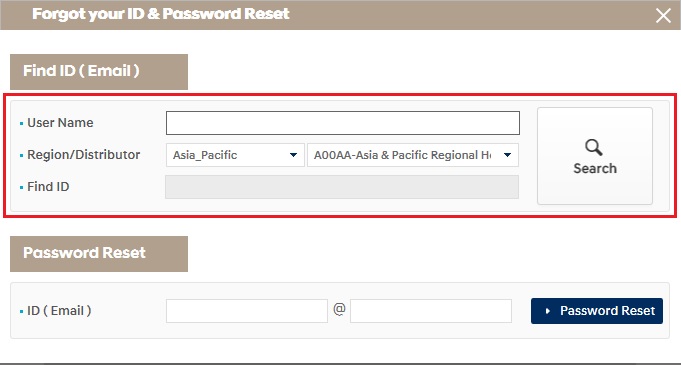This screenshot has width=681, height=365.
Task: Expand the A00AA-Asia & Pacific distributor dropdown
Action: (x=413, y=155)
